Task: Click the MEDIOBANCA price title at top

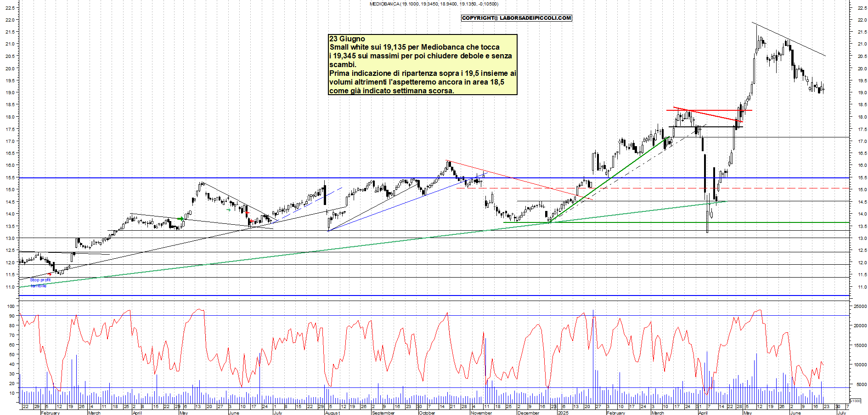Action: (434, 4)
